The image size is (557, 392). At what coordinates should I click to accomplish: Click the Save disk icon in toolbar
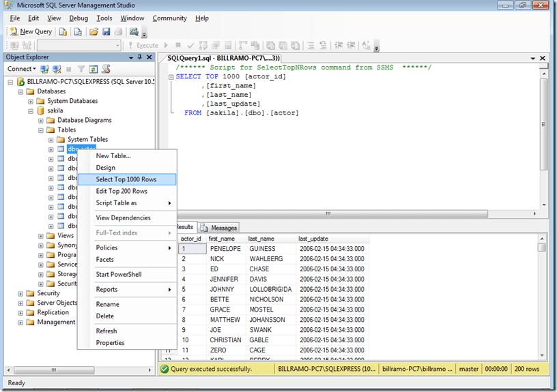click(x=106, y=31)
